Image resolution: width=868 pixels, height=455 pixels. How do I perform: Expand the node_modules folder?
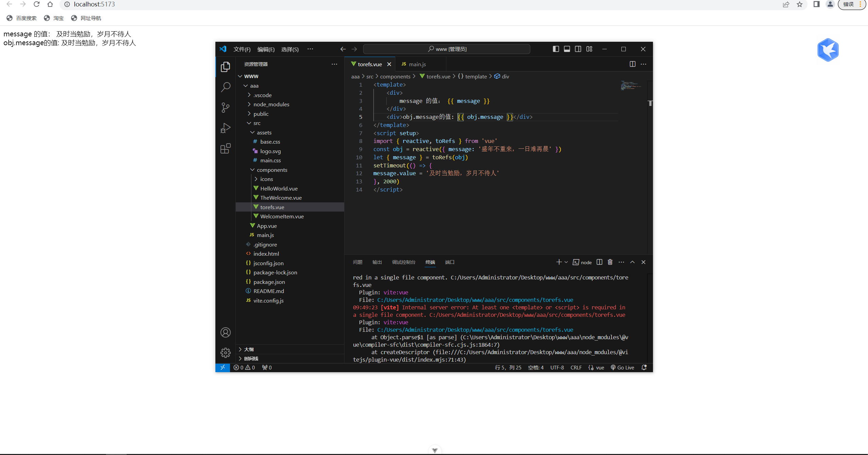249,104
